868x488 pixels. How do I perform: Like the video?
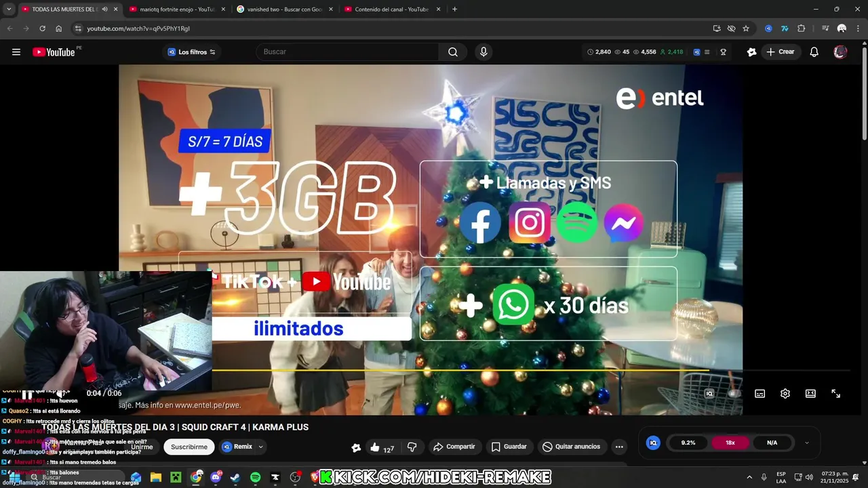(x=383, y=447)
